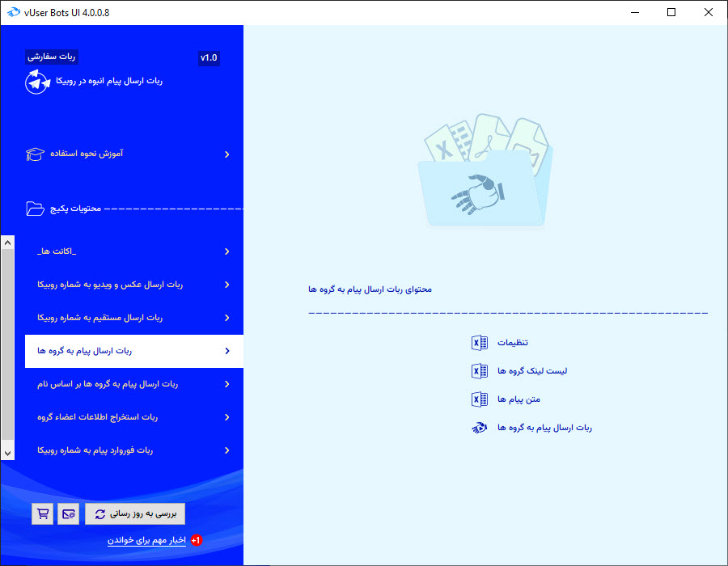Open the Excel icon beside تنظیمات

[479, 343]
